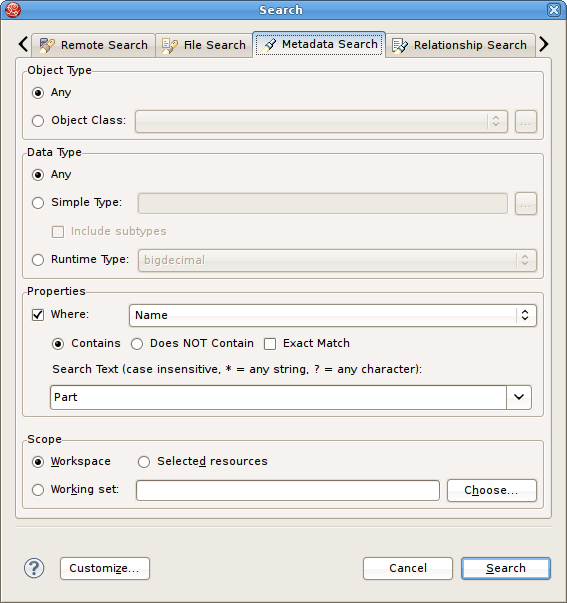Uncheck the Where checkbox
Image resolution: width=567 pixels, height=603 pixels.
coord(38,315)
